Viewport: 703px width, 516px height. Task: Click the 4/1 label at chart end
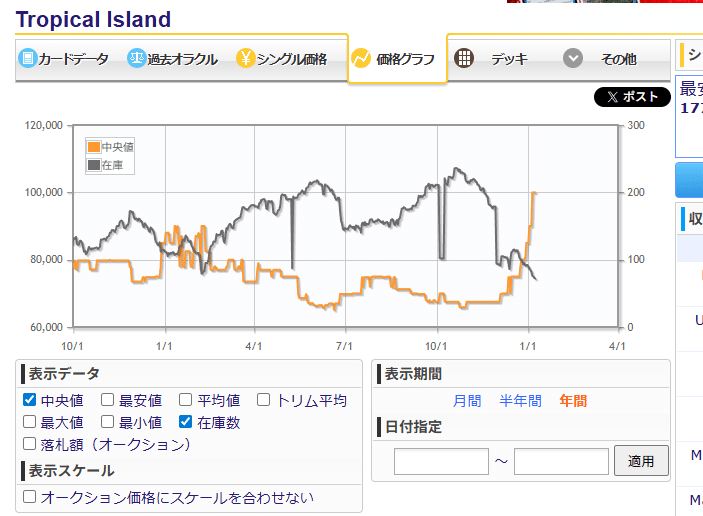click(x=617, y=346)
